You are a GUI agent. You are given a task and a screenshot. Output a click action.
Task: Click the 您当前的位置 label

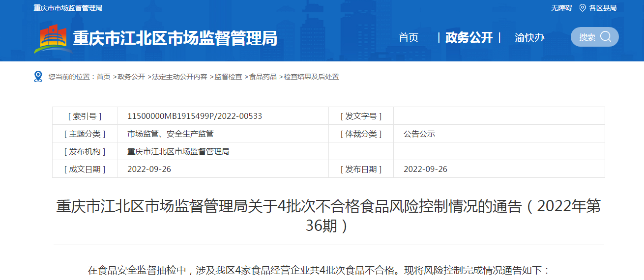pos(72,77)
